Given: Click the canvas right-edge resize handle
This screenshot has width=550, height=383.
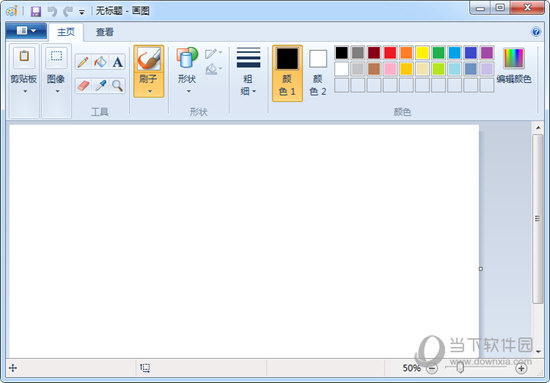Looking at the screenshot, I should pyautogui.click(x=481, y=269).
